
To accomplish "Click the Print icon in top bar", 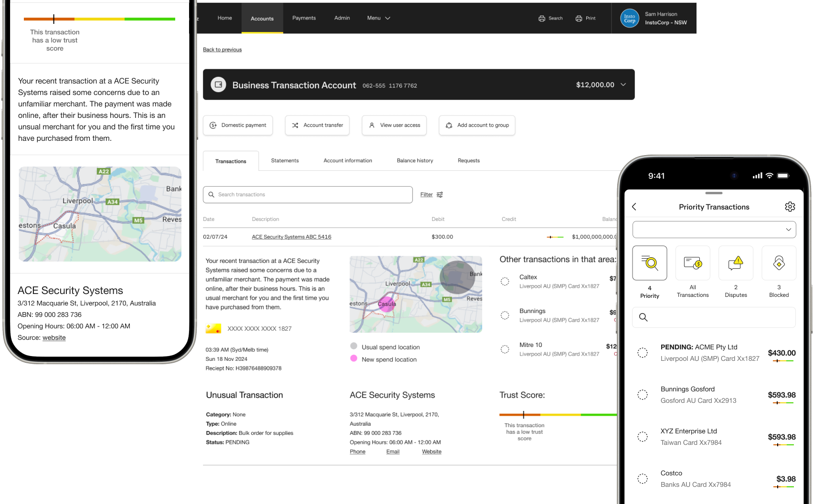I will [579, 19].
